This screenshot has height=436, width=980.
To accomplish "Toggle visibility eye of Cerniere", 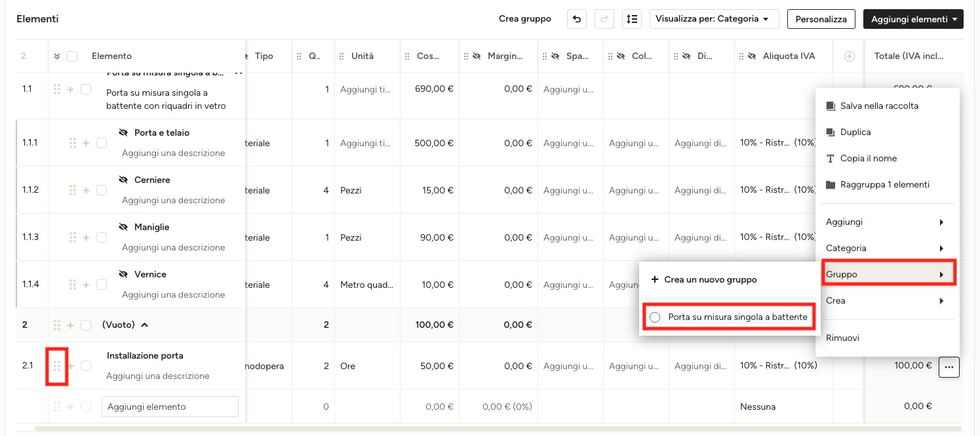I will pos(123,180).
